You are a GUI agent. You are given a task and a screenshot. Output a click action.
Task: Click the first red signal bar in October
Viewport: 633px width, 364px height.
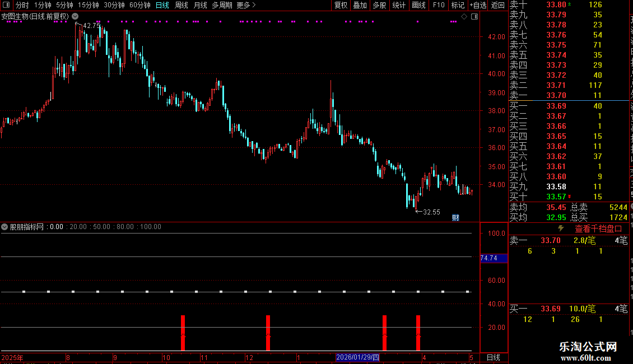(183, 333)
